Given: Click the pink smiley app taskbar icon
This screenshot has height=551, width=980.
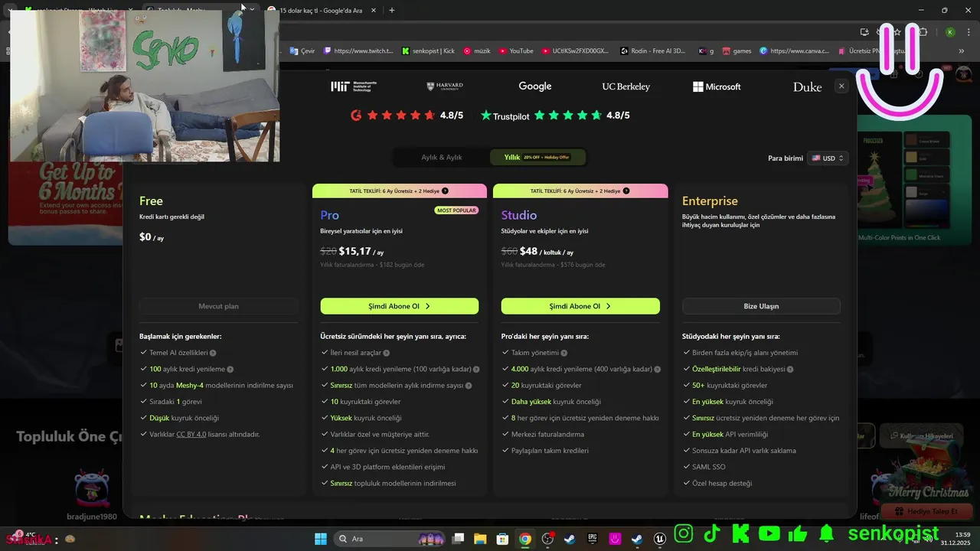Looking at the screenshot, I should pos(615,539).
